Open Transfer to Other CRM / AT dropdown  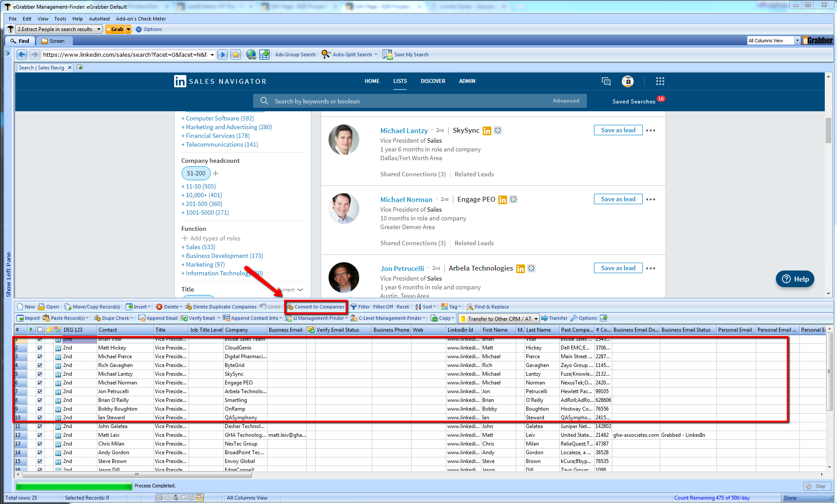point(536,319)
